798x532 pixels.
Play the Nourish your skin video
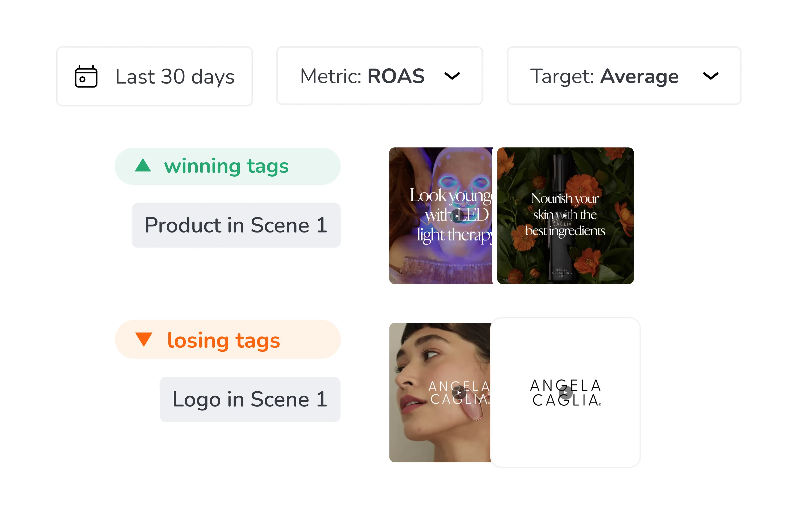click(564, 216)
